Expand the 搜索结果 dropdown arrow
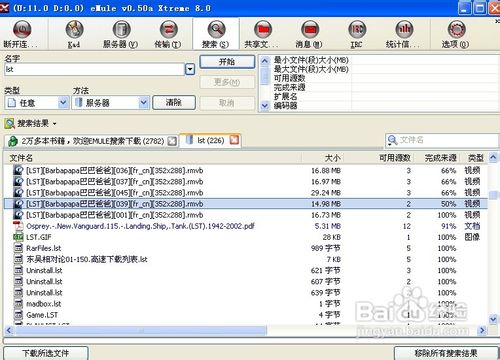This screenshot has width=500, height=360. click(x=54, y=124)
